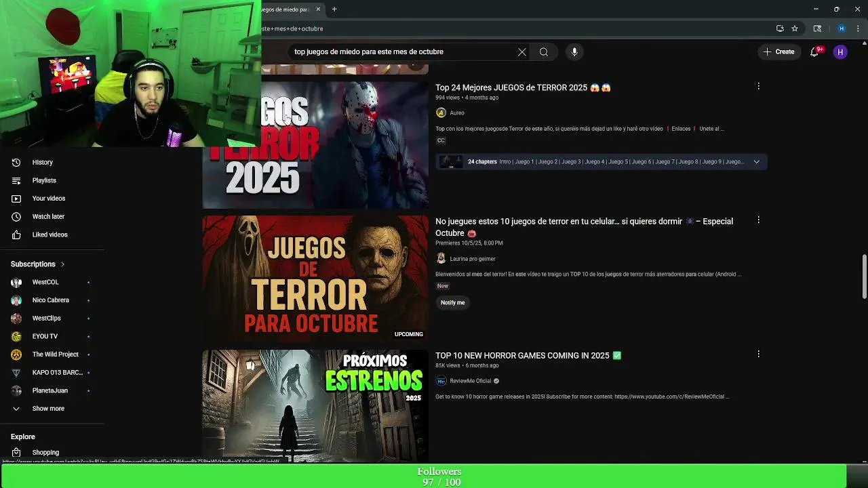This screenshot has width=868, height=488.
Task: Open more options for Top 24 Mejores JUEGOS video
Action: click(758, 86)
